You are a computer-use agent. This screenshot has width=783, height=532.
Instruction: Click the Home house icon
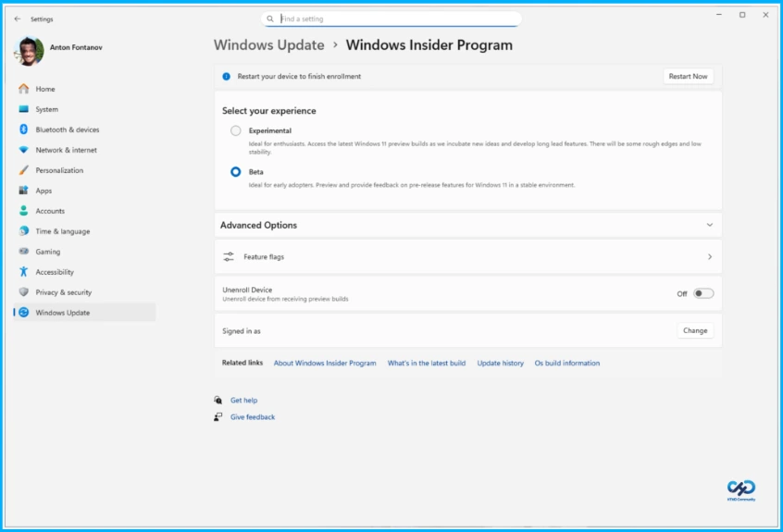click(23, 89)
